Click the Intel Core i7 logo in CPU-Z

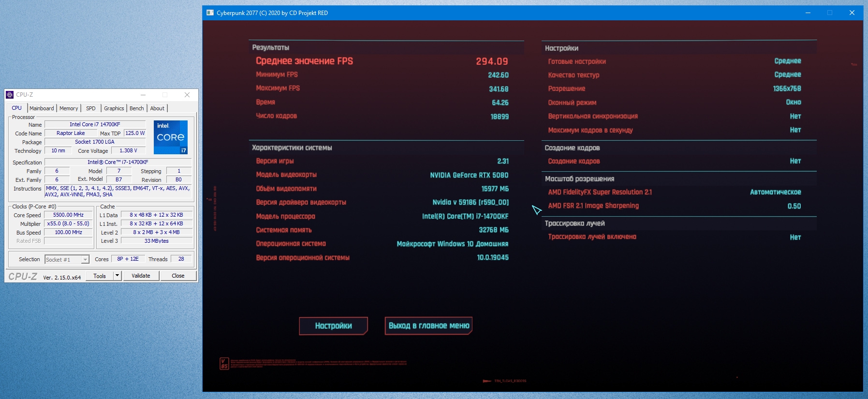point(171,137)
